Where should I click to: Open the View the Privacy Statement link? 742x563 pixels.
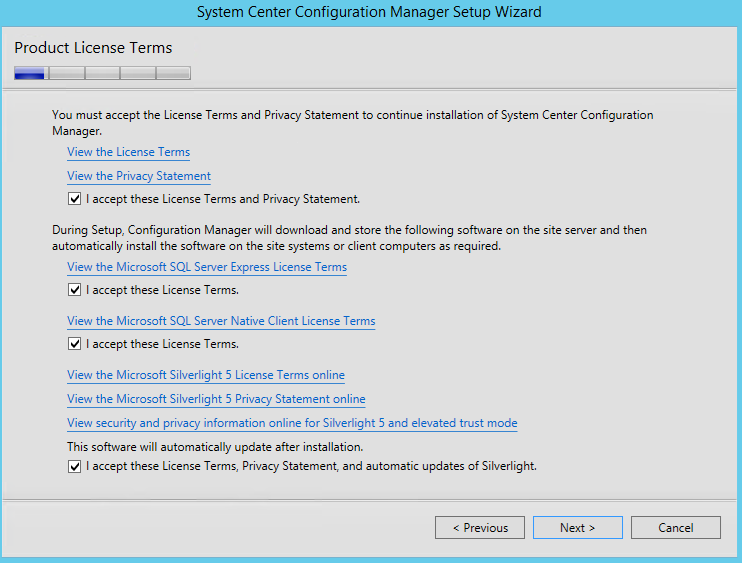pos(139,176)
